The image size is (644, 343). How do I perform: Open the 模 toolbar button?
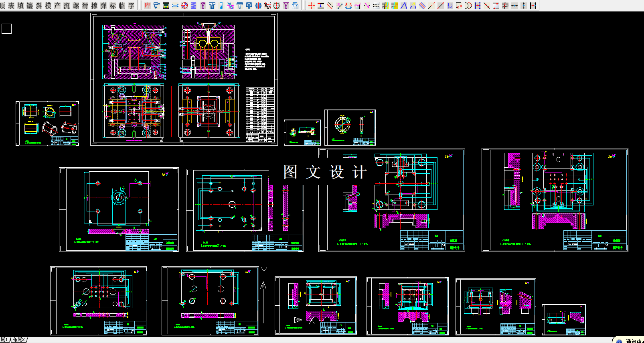coord(48,6)
